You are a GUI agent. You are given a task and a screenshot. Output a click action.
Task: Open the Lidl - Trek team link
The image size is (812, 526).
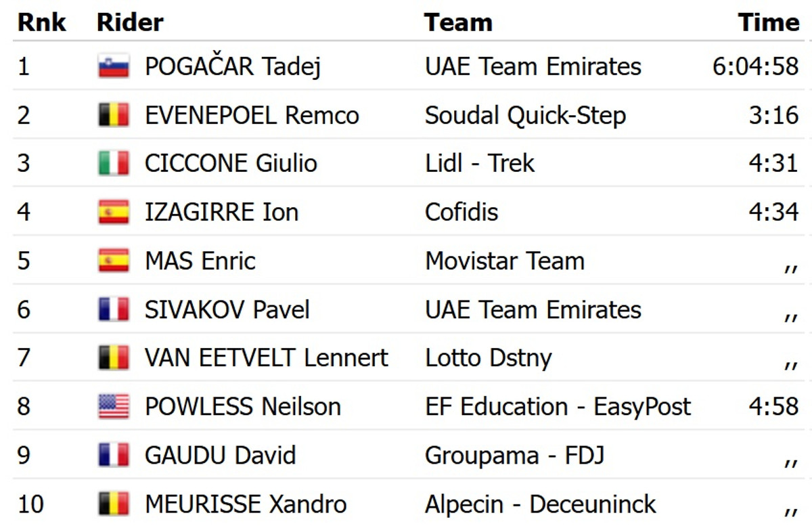(x=480, y=164)
